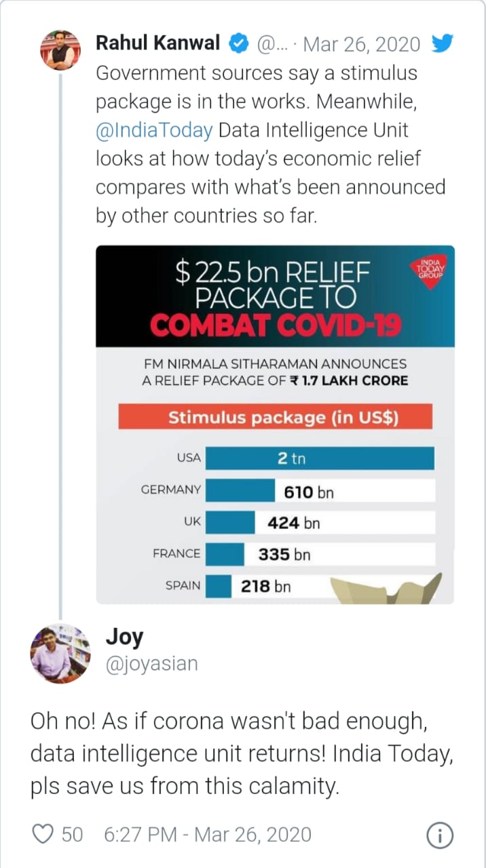This screenshot has width=486, height=868.
Task: Open the 6:27 PM timestamp link
Action: tap(207, 834)
